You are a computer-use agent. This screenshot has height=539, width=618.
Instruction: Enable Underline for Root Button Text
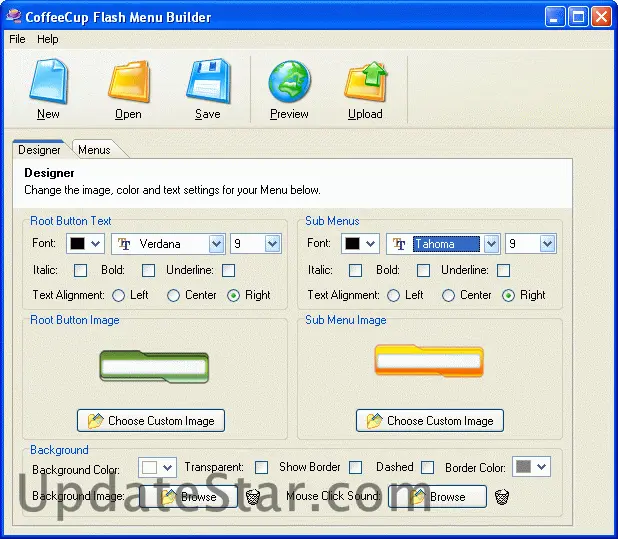coord(229,270)
